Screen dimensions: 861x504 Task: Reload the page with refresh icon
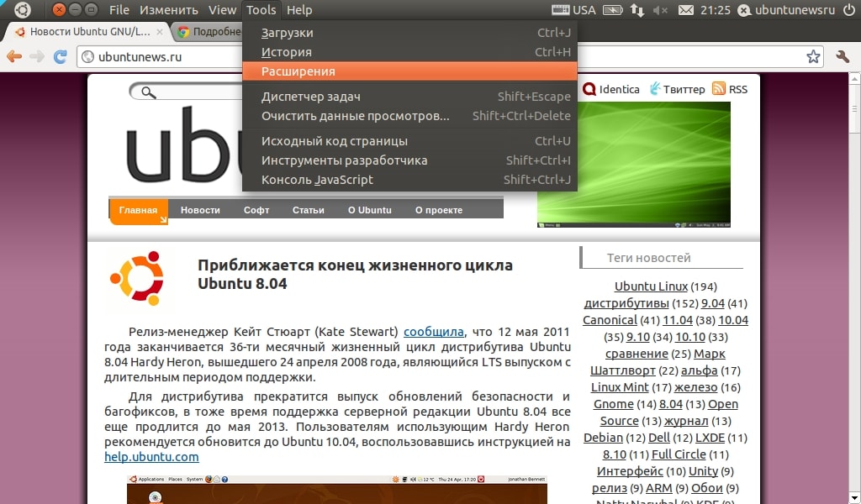pyautogui.click(x=60, y=56)
